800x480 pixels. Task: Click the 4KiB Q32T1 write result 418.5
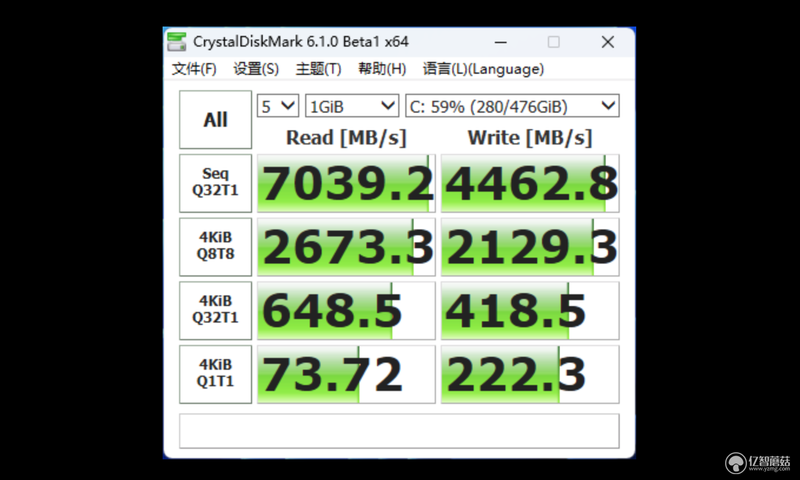[x=530, y=311]
